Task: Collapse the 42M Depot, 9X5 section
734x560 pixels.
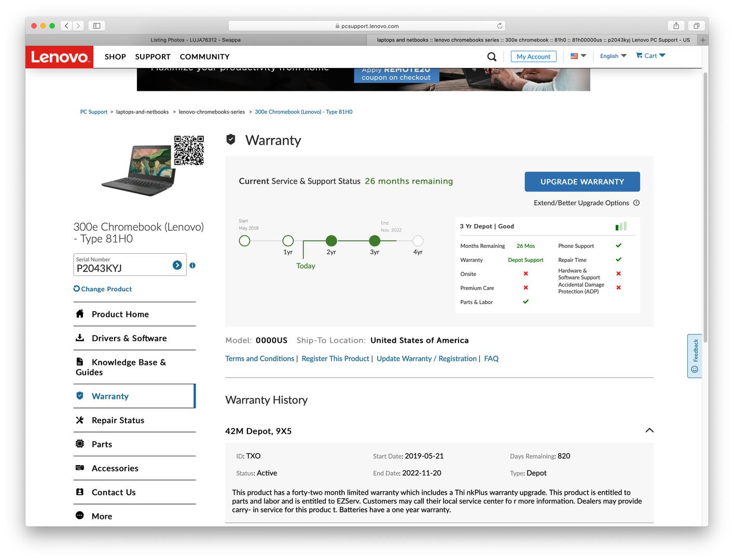Action: pyautogui.click(x=649, y=430)
